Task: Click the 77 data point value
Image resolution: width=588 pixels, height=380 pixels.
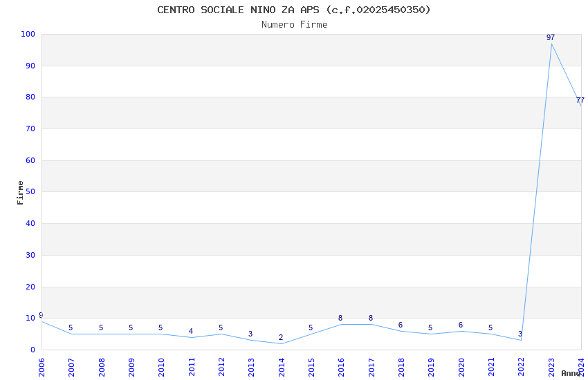Action: (580, 100)
